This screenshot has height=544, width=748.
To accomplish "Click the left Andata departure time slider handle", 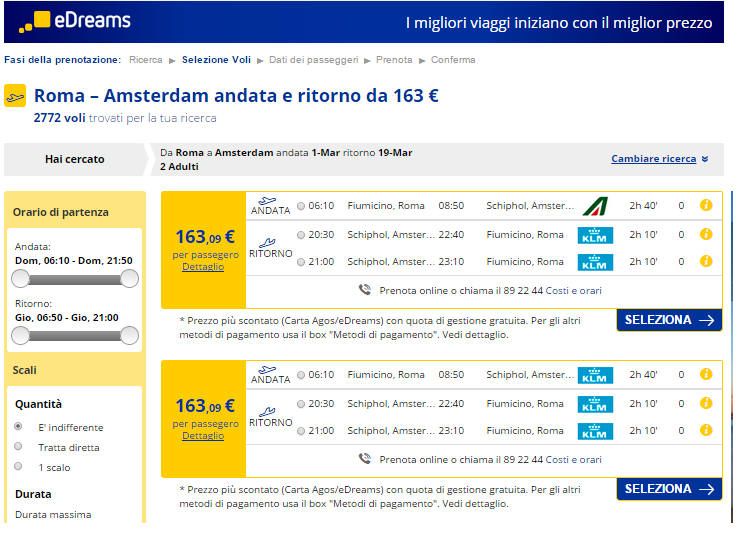I will [21, 279].
